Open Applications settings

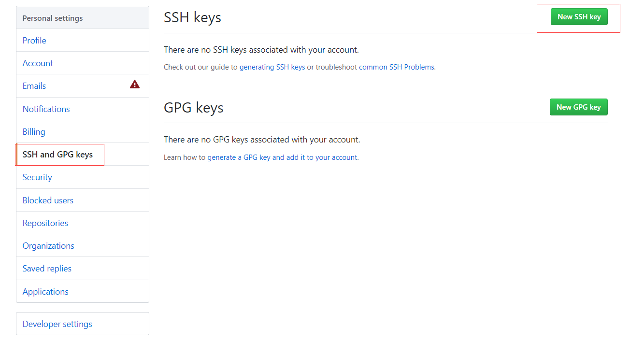coord(45,292)
